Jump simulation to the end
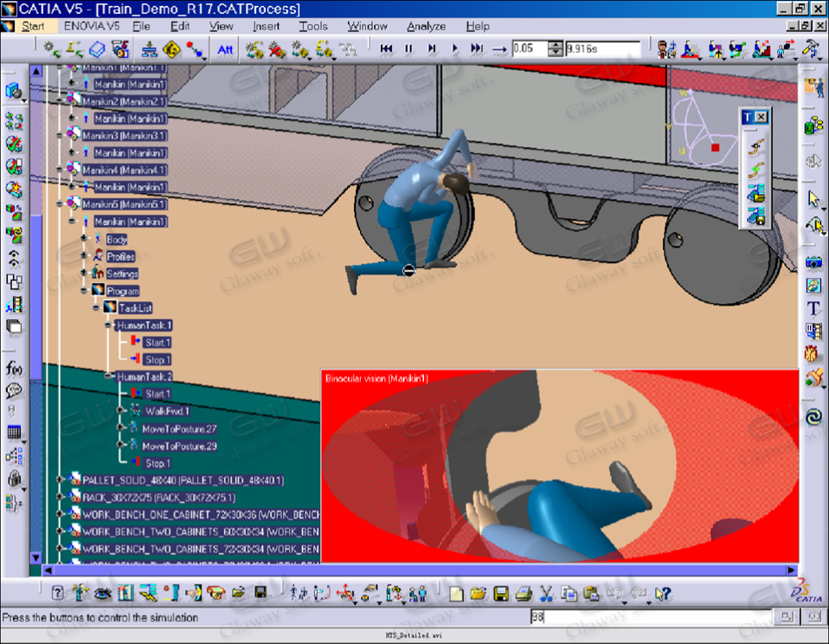Viewport: 829px width, 644px height. click(477, 48)
